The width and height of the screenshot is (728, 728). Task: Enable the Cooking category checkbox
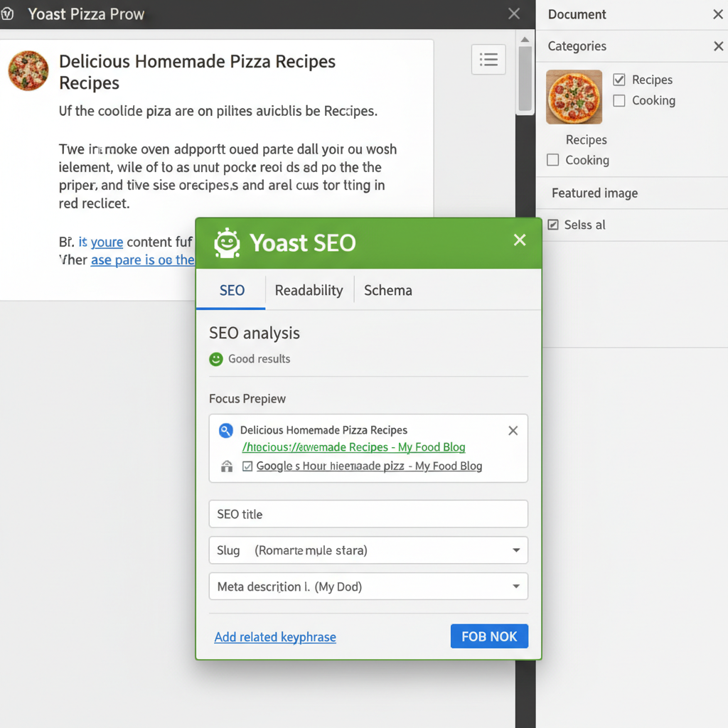(619, 100)
